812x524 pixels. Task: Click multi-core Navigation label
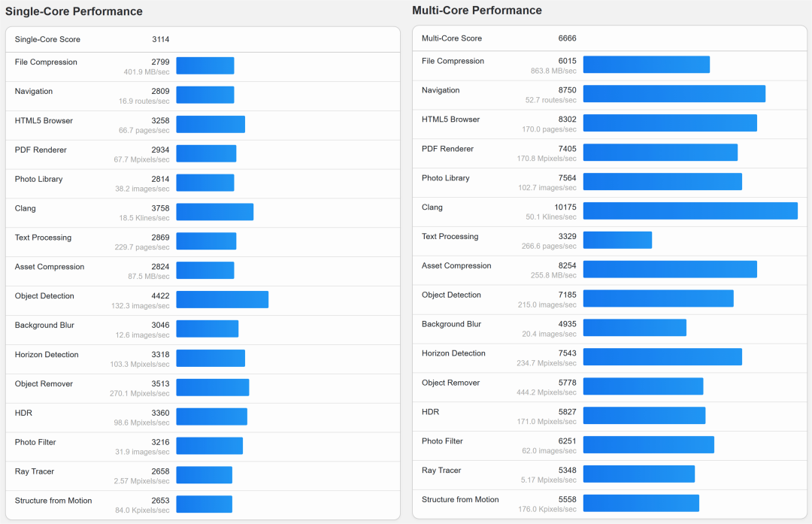[x=441, y=90]
